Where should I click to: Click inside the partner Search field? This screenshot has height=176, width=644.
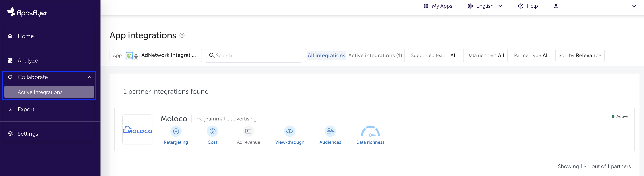pyautogui.click(x=253, y=55)
